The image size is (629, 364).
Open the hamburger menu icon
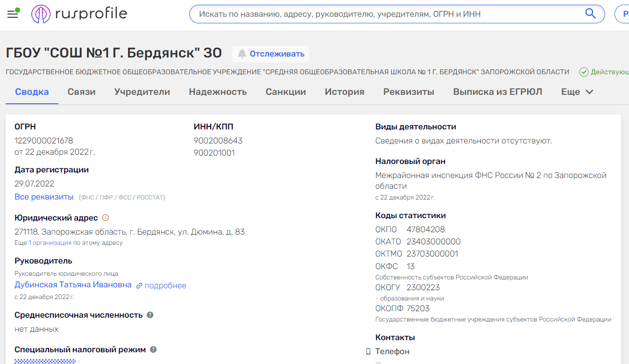tap(13, 14)
